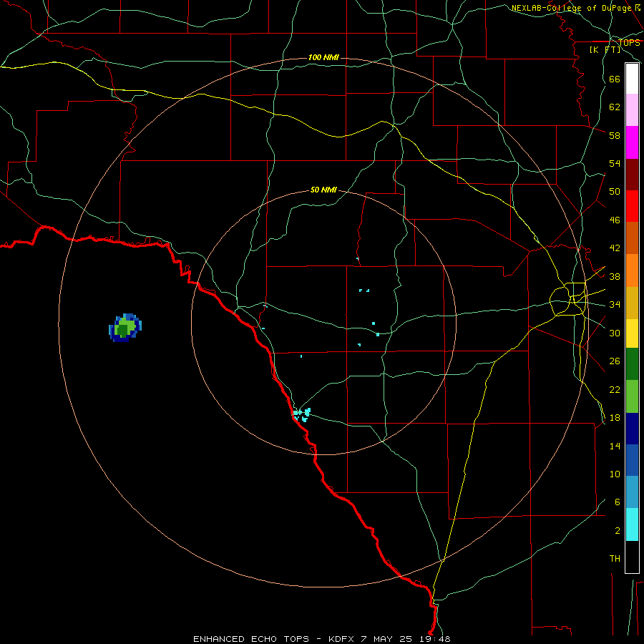Pick the bright yellow legend swatch
The height and width of the screenshot is (644, 644).
632,333
